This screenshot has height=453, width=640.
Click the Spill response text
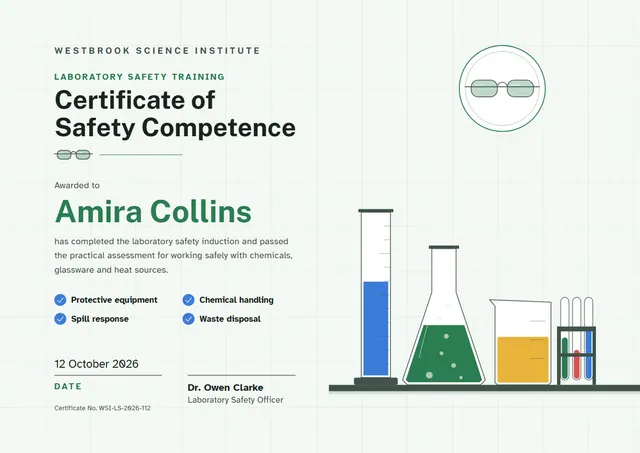coord(100,319)
